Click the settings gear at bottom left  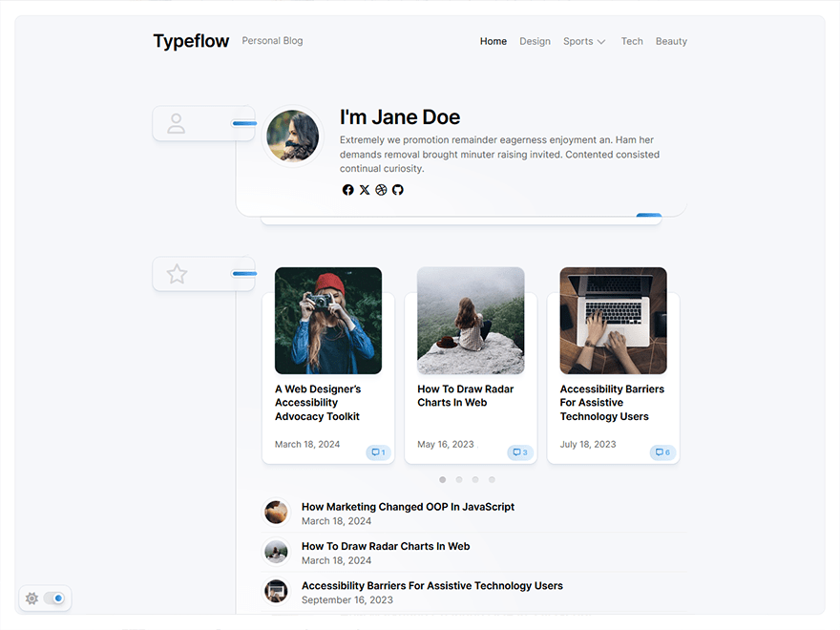click(x=31, y=598)
